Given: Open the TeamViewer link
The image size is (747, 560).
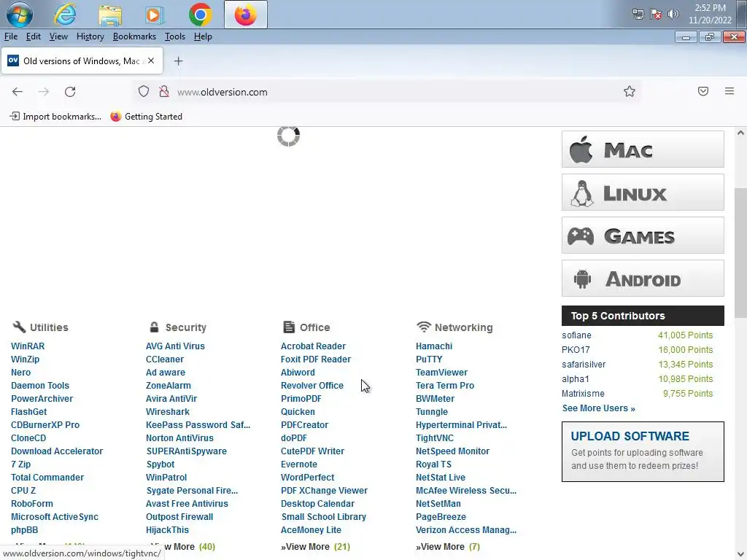Looking at the screenshot, I should [x=441, y=373].
